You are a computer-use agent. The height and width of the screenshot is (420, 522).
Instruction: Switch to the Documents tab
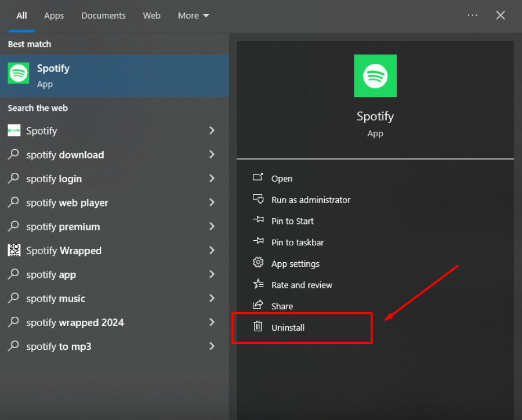(103, 16)
